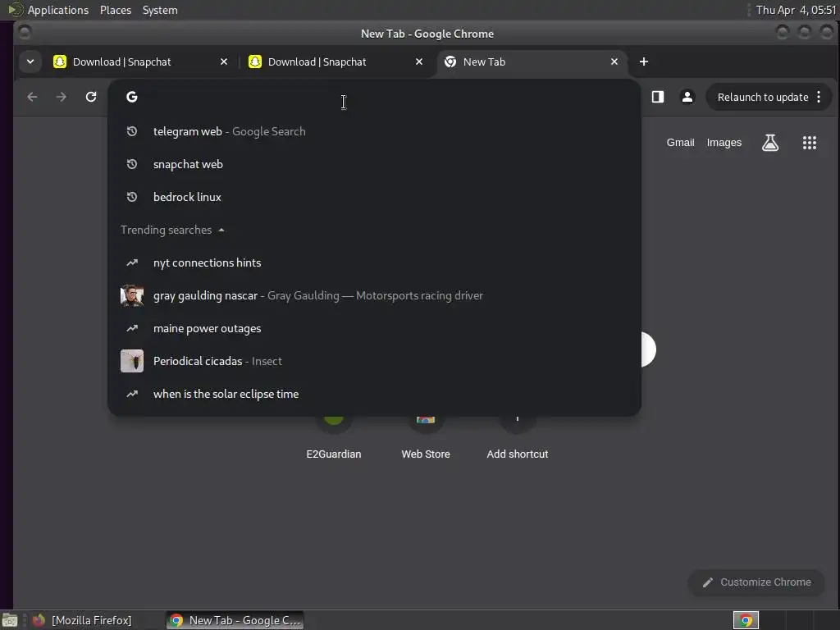Open the Images link
This screenshot has width=840, height=630.
tap(724, 143)
